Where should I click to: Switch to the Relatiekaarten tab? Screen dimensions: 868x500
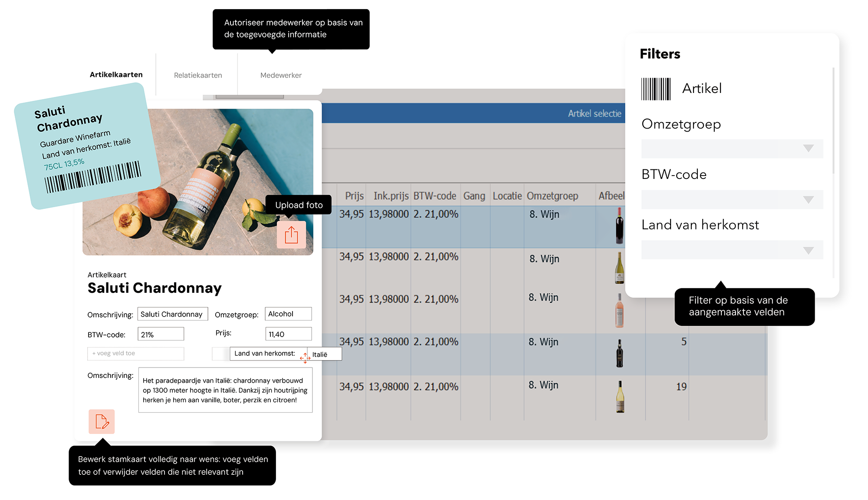[198, 75]
